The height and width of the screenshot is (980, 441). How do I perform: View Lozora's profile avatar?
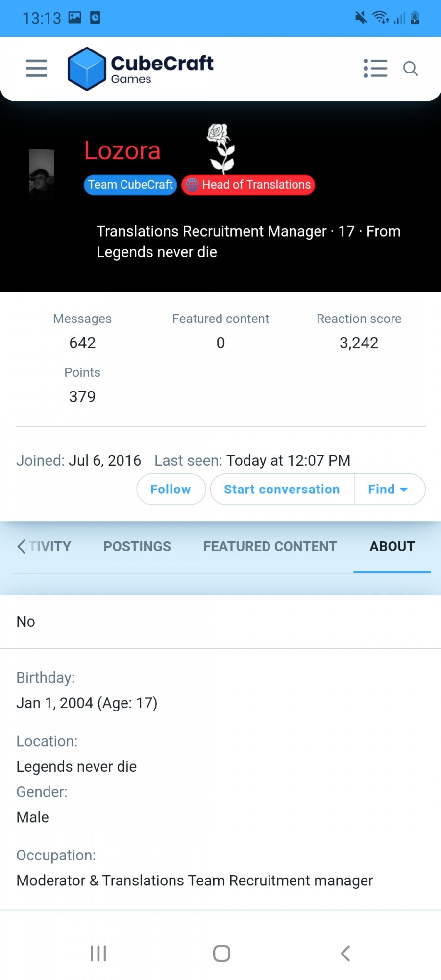point(42,174)
